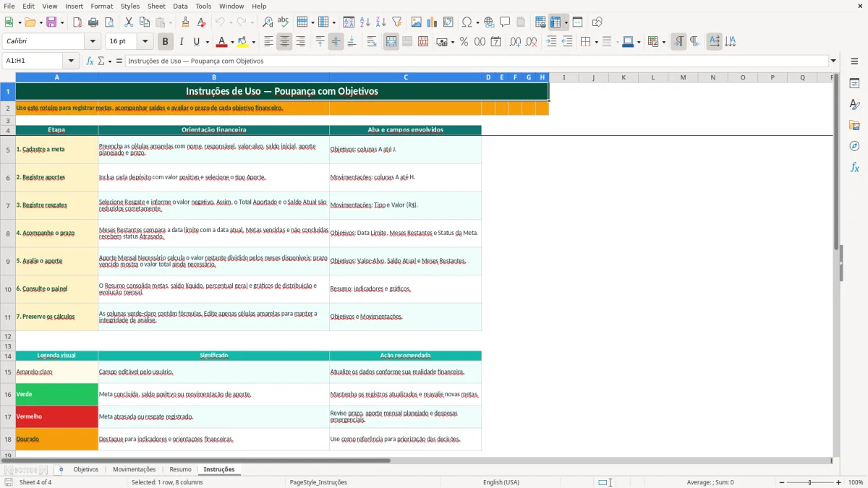The width and height of the screenshot is (868, 488).
Task: Open the font color dropdown arrow
Action: [233, 42]
